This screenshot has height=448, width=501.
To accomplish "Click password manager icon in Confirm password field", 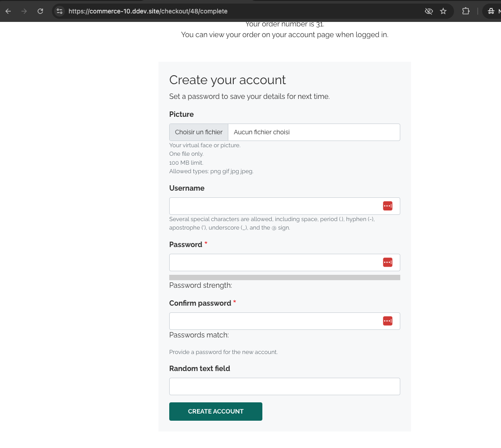I will tap(388, 321).
